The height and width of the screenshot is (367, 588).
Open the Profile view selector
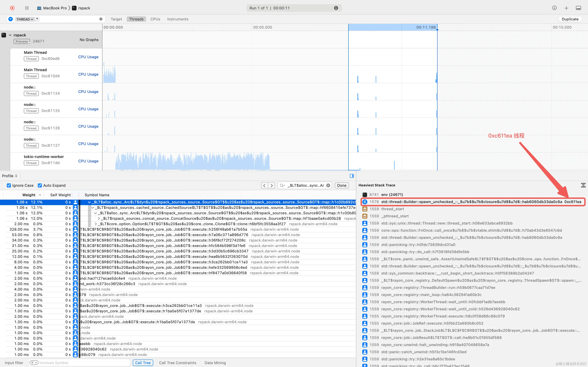10,176
